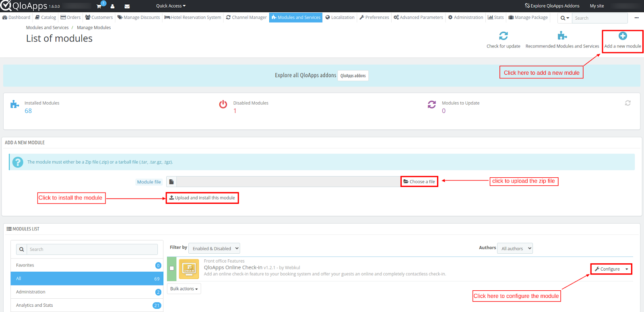Open the Stats menu
644x312 pixels.
coord(495,17)
